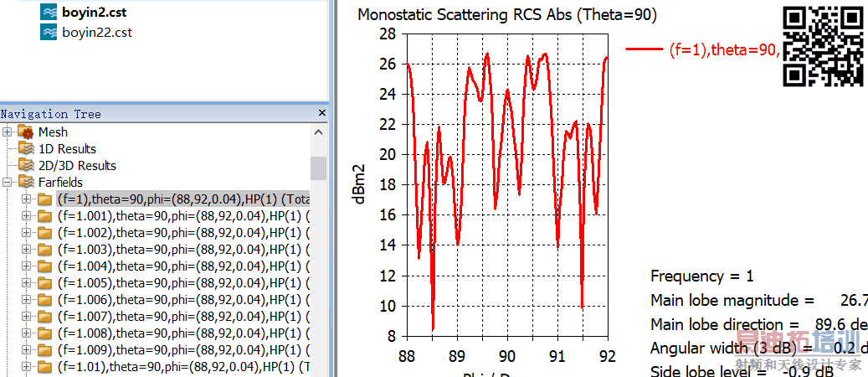
Task: Click folder icon of (f=1.003) entry
Action: click(45, 250)
